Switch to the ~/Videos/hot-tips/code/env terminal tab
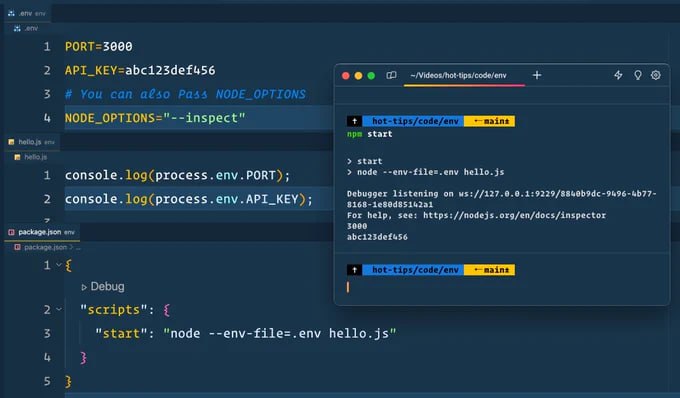 458,75
